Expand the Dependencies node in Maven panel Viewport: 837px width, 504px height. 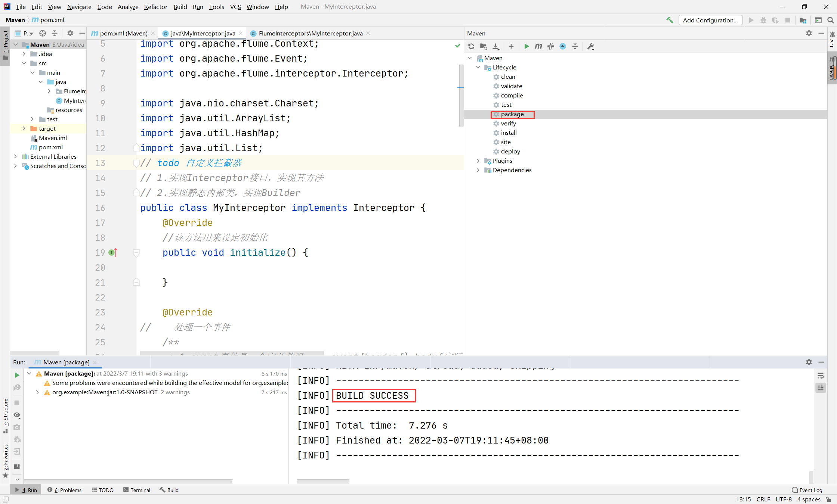[478, 170]
